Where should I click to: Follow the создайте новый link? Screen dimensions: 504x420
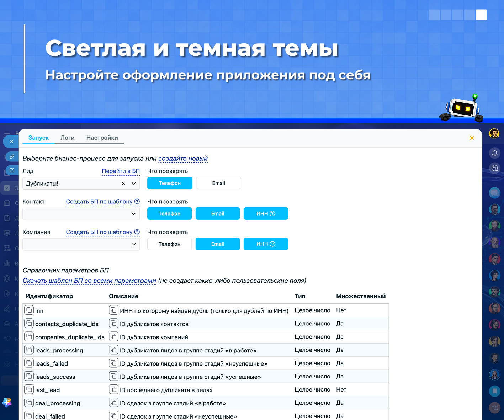click(x=183, y=159)
